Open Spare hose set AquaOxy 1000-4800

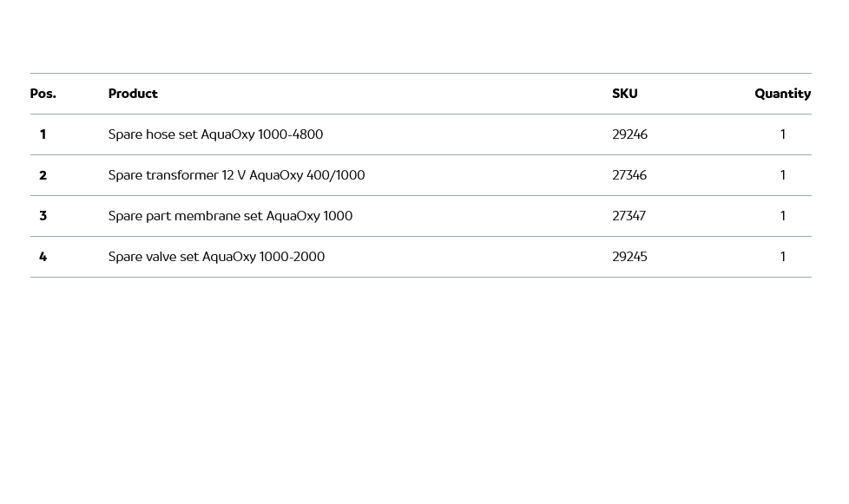(x=215, y=134)
